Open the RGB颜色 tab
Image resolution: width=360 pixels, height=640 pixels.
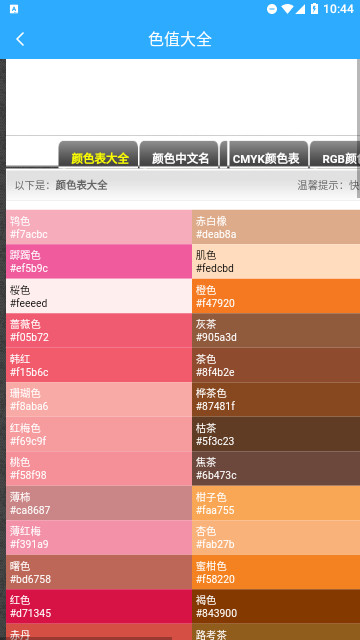point(335,154)
